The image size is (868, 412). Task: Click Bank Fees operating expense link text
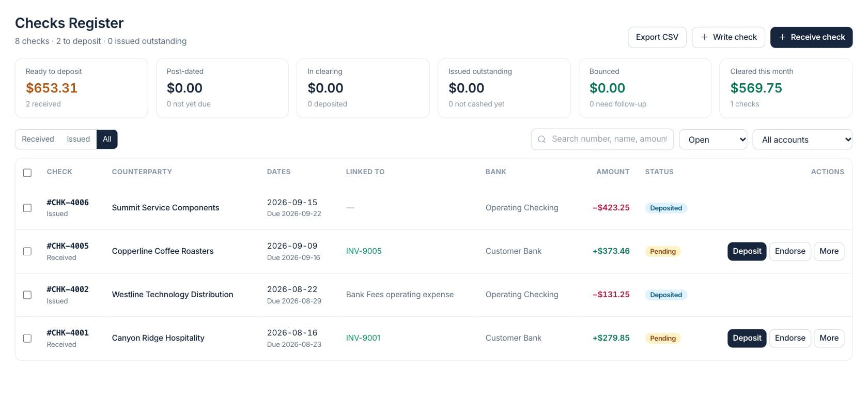[x=400, y=295]
